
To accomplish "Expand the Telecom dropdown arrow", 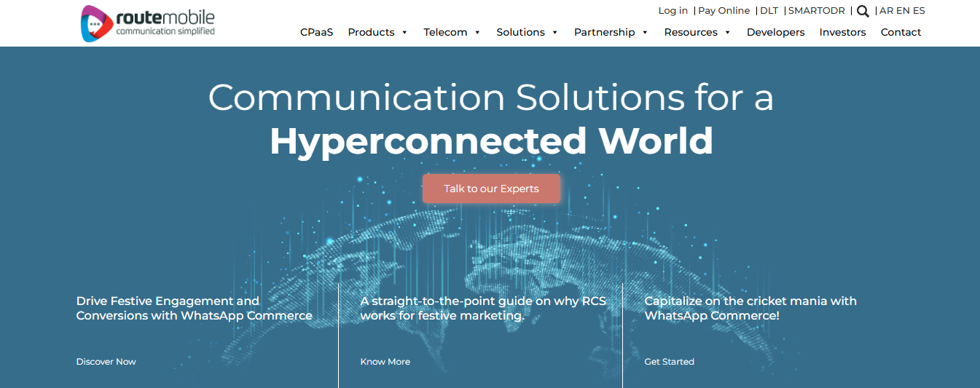I will (x=477, y=32).
